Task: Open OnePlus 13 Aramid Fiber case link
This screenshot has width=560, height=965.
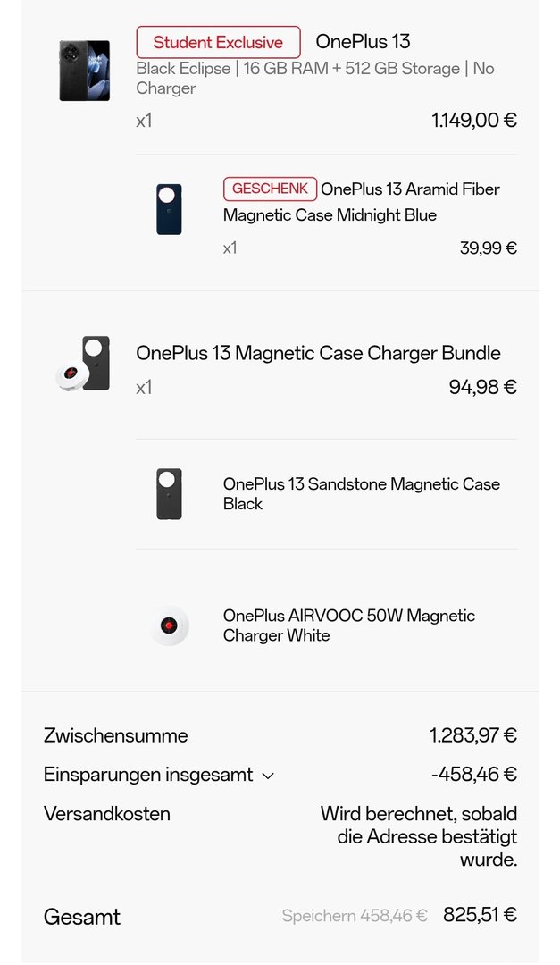Action: click(361, 202)
